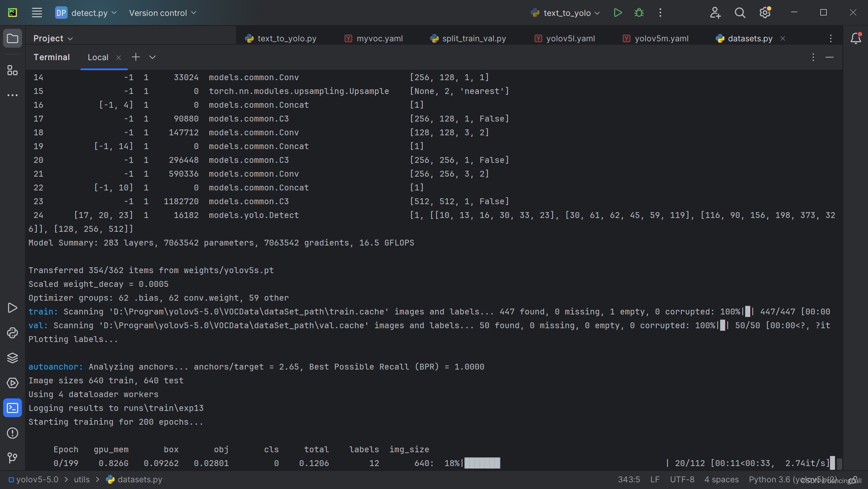Open Python Packages layers icon
This screenshot has height=489, width=868.
[13, 358]
